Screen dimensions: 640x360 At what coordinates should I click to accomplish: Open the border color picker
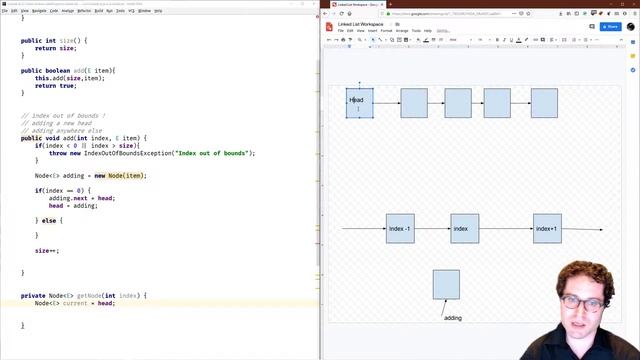(426, 40)
